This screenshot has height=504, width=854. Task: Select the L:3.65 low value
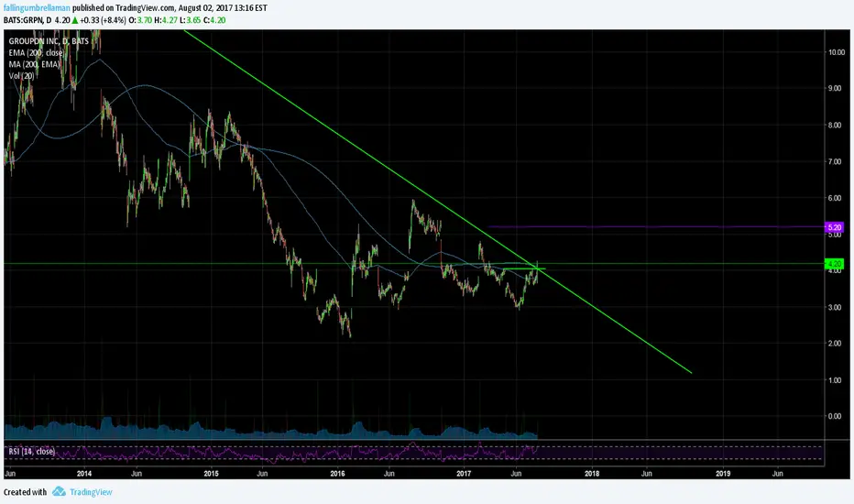click(x=191, y=20)
